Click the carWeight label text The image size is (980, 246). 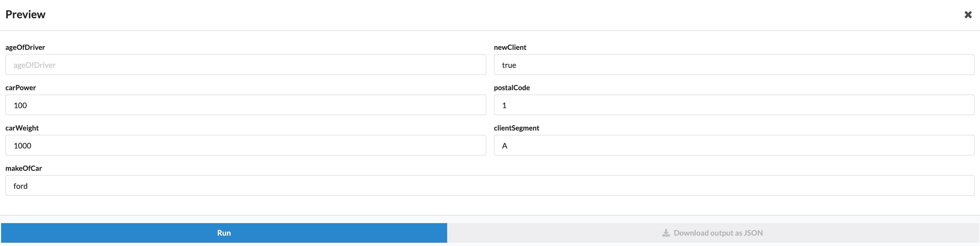point(22,128)
